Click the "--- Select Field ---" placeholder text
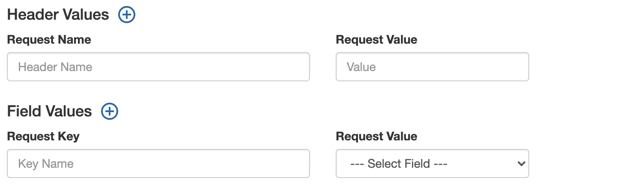 click(x=399, y=163)
